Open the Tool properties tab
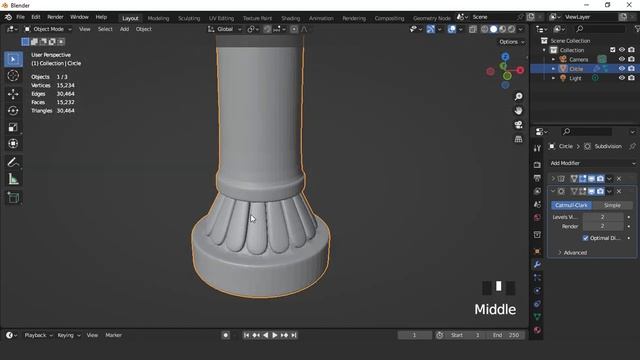This screenshot has width=640, height=360. [537, 148]
